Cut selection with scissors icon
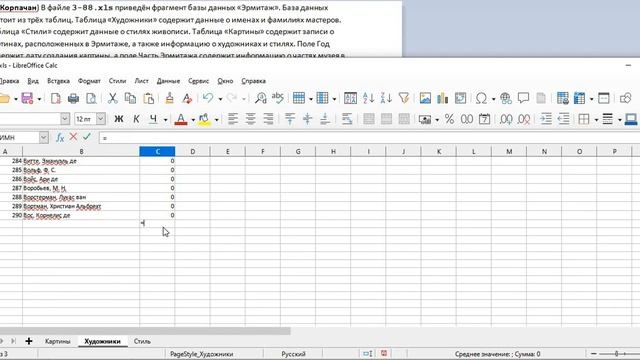 point(112,98)
